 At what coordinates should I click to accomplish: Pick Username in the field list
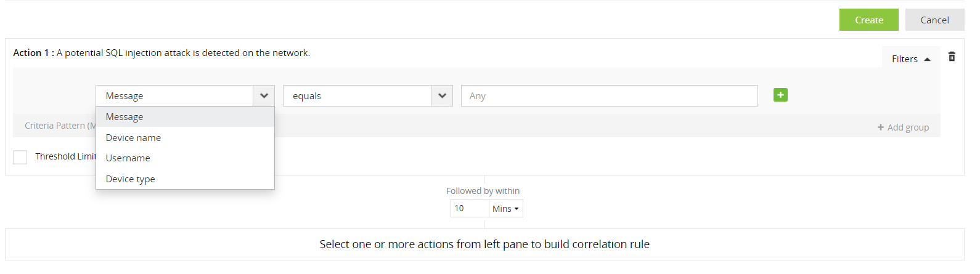pos(128,158)
